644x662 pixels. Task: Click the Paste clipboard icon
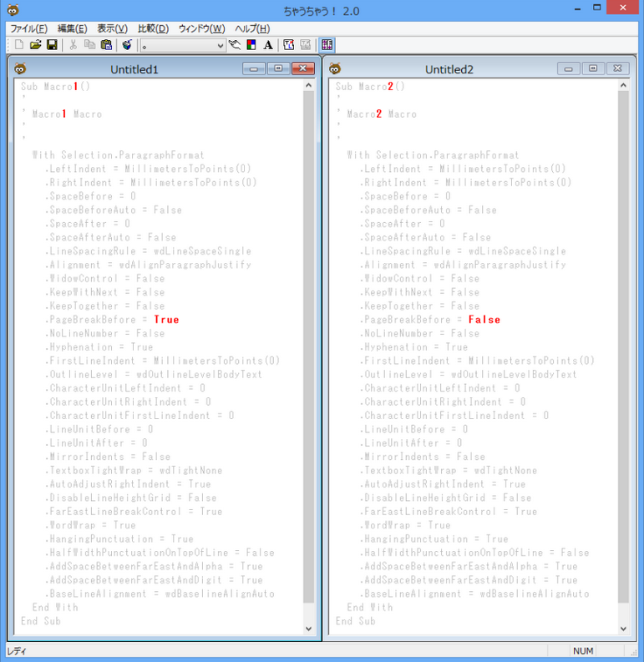[106, 45]
